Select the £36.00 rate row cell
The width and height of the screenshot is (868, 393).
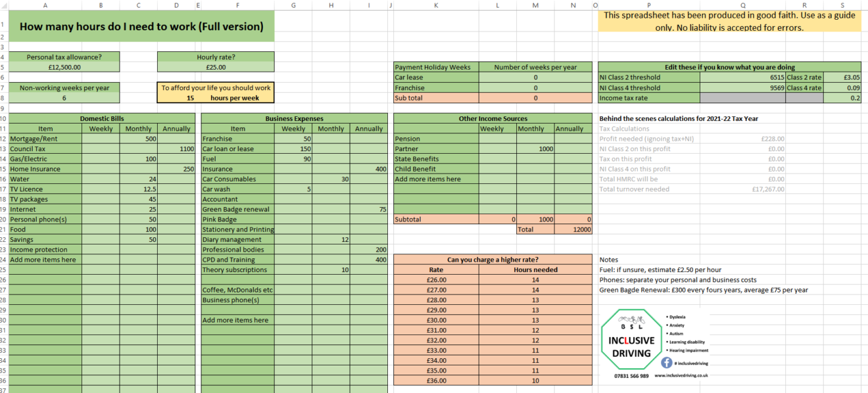pyautogui.click(x=435, y=380)
